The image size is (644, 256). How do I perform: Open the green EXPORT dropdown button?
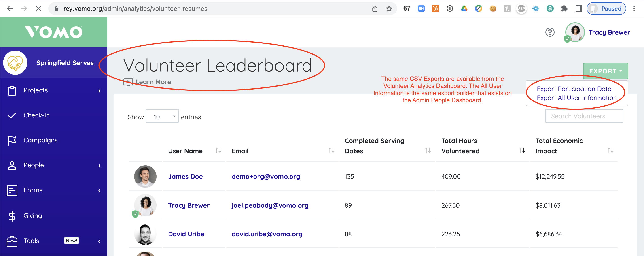coord(606,71)
